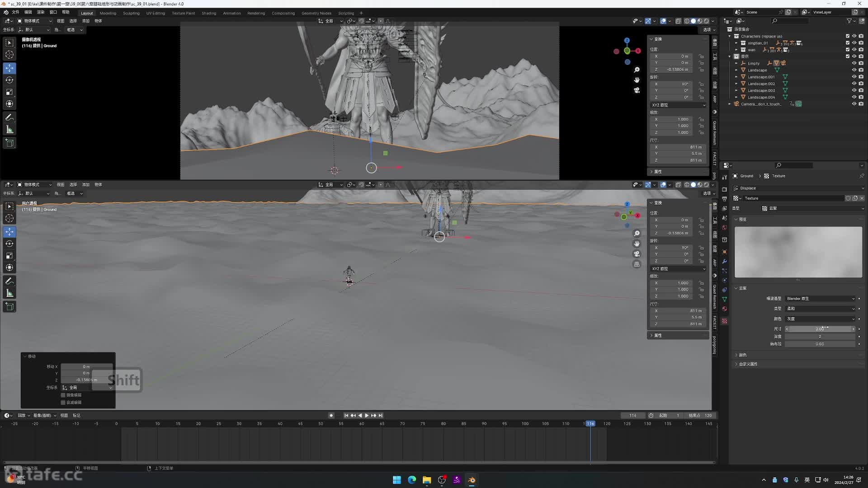Select the Measure tool in lower viewport
This screenshot has width=868, height=488.
[9, 293]
